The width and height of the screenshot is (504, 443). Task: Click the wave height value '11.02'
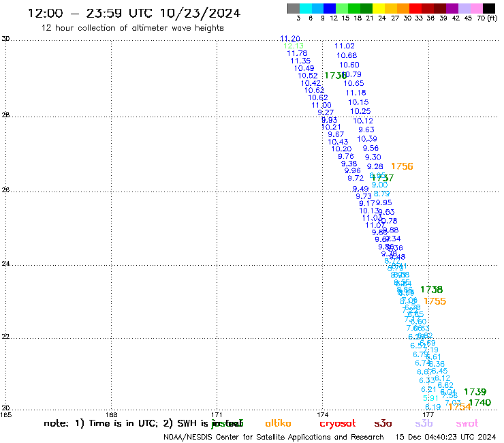345,46
